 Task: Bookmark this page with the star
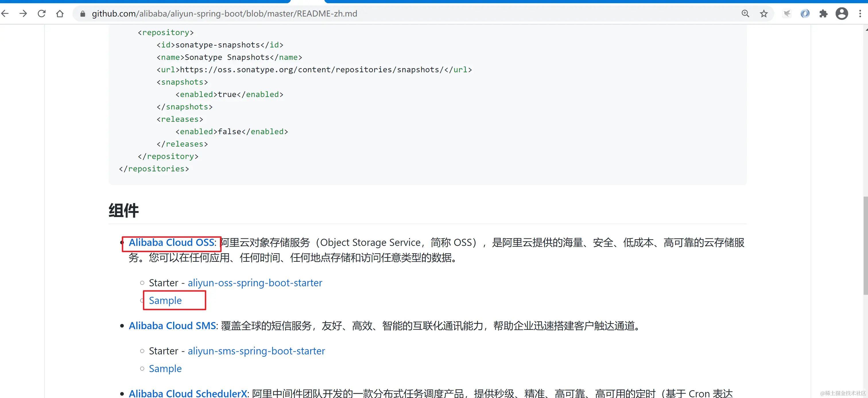coord(764,13)
